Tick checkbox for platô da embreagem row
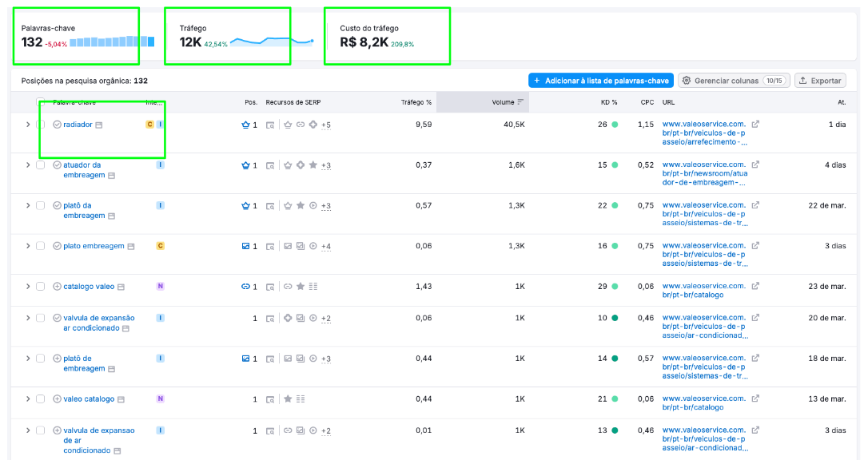The image size is (868, 460). (x=41, y=205)
